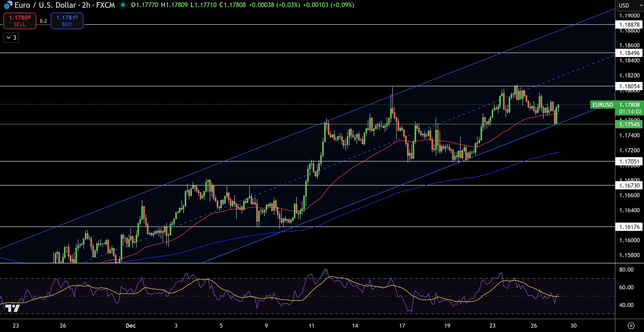Expand the collapsed indicator list showing 3
644x332 pixels.
(x=11, y=38)
